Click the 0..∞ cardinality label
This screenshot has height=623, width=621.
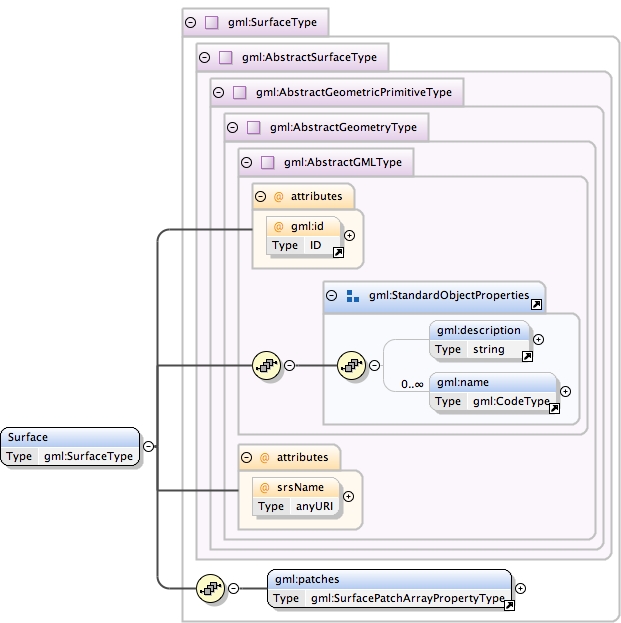[x=412, y=384]
